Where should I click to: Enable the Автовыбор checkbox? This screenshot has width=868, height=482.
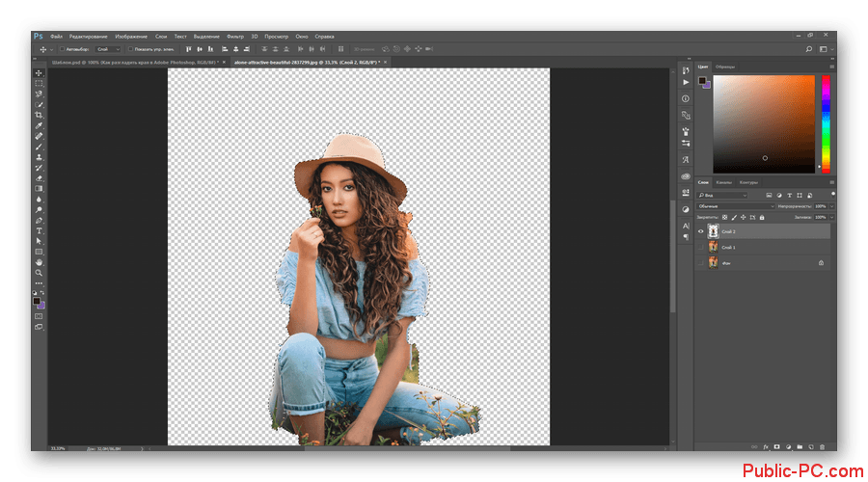pyautogui.click(x=62, y=48)
